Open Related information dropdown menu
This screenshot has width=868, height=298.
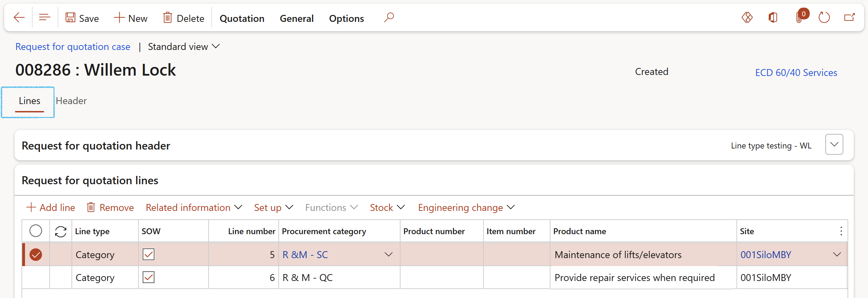(x=194, y=207)
